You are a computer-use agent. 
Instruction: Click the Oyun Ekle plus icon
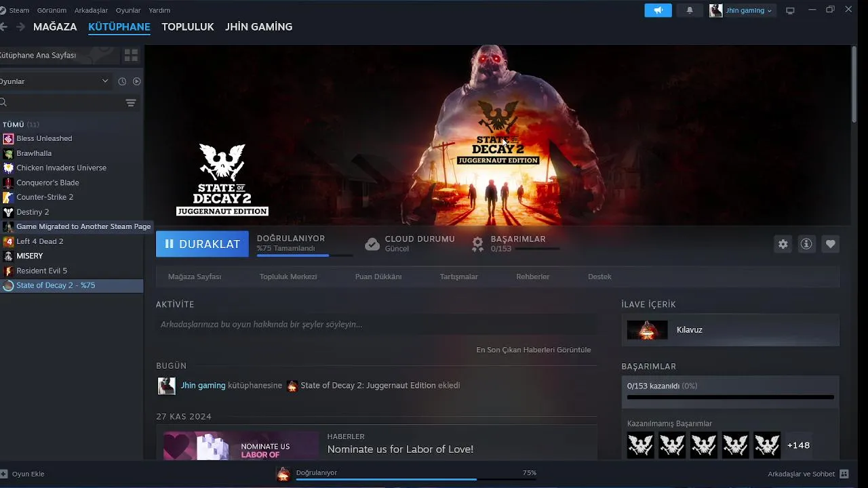(x=4, y=474)
